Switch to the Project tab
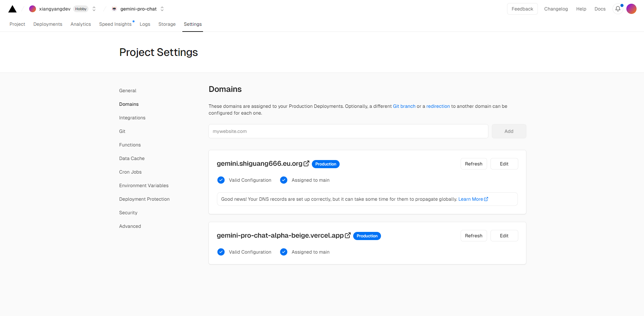 17,24
